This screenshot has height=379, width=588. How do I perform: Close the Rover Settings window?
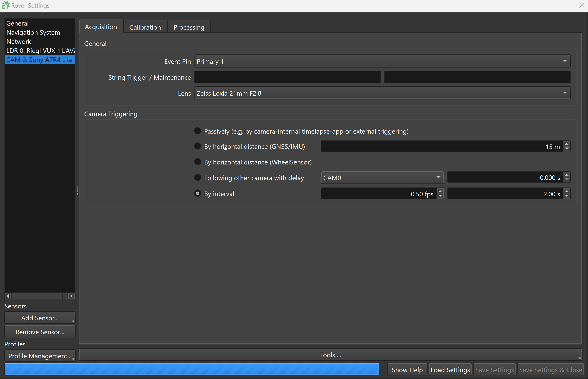[x=581, y=5]
